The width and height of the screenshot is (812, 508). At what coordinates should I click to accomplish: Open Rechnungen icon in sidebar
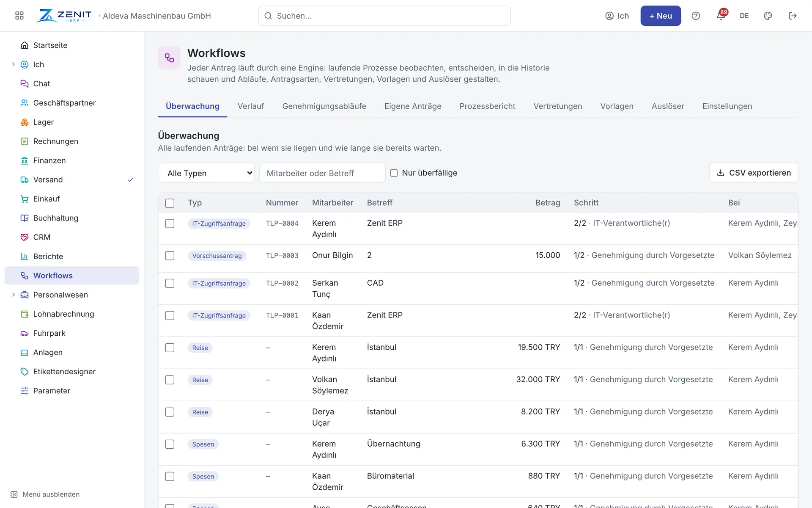25,141
